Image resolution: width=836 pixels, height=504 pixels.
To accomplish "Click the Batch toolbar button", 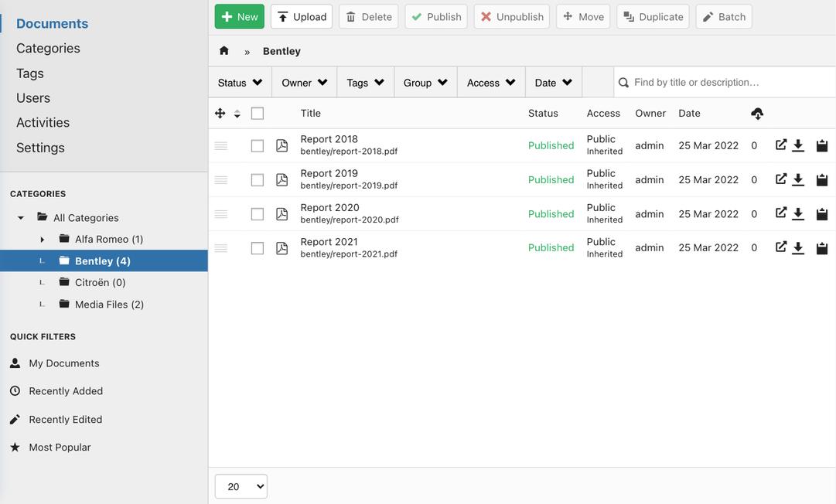I will (x=724, y=16).
